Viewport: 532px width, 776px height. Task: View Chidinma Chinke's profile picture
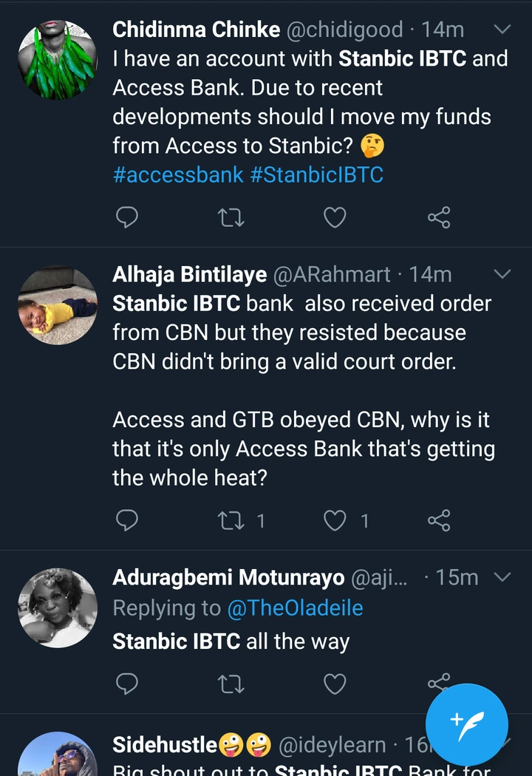[x=58, y=59]
